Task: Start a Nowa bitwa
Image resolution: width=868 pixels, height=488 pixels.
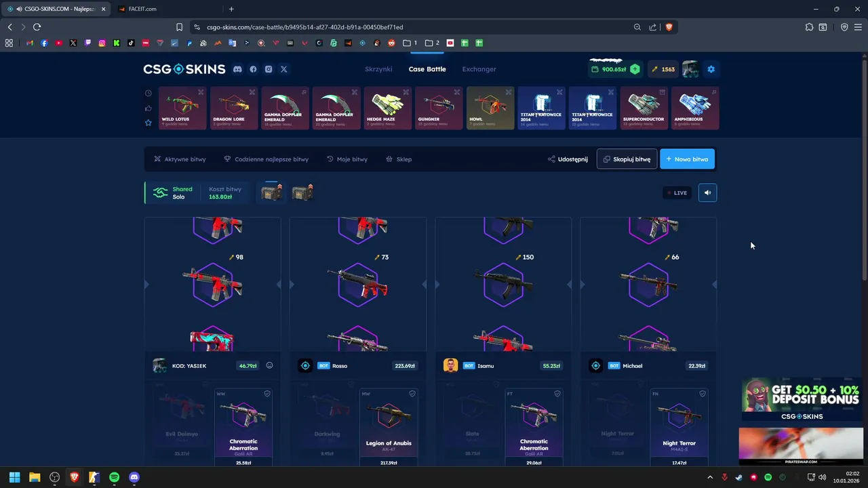Action: pos(687,159)
